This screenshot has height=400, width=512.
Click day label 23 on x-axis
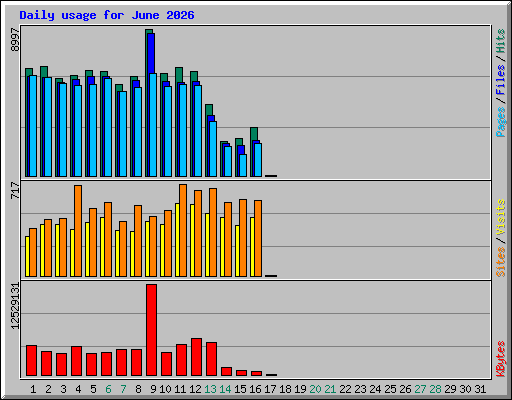pyautogui.click(x=360, y=389)
